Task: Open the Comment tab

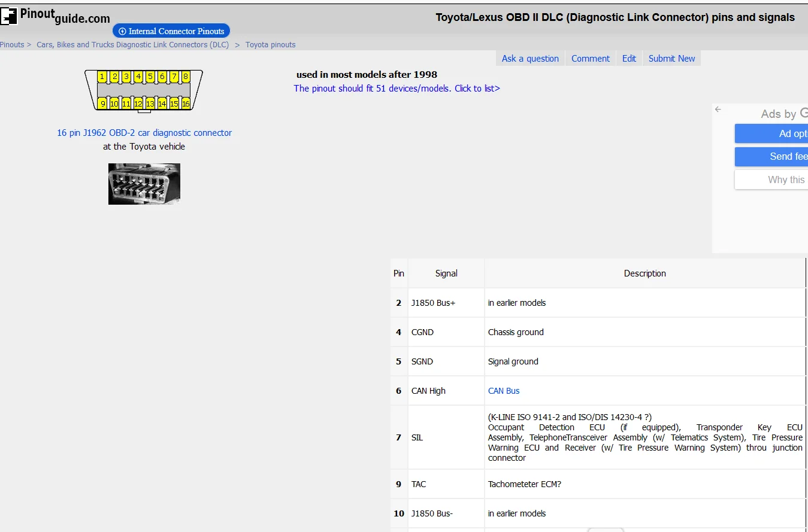Action: coord(591,59)
